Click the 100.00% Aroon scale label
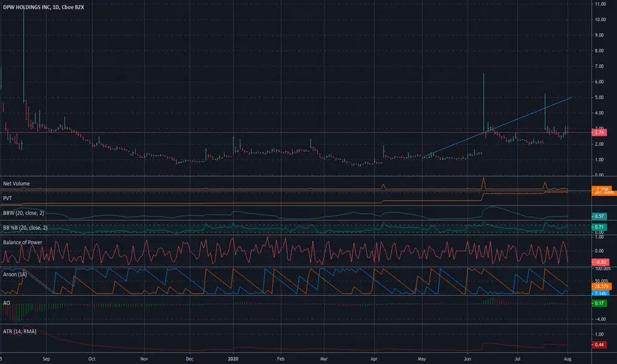This screenshot has height=364, width=617. [602, 269]
